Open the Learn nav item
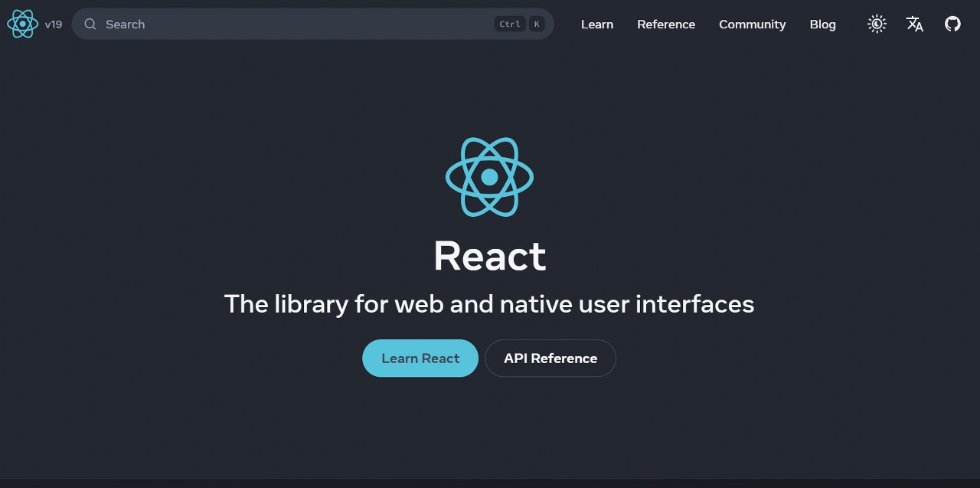Viewport: 980px width, 488px height. pos(597,25)
